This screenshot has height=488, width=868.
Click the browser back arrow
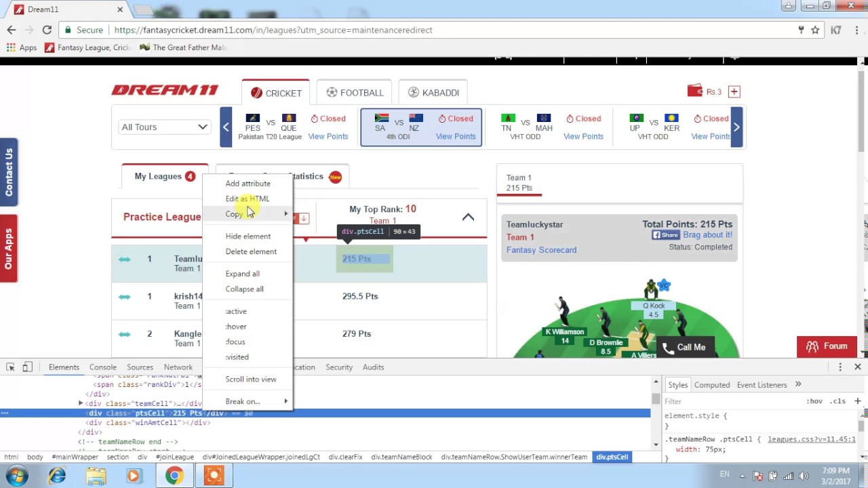[12, 30]
